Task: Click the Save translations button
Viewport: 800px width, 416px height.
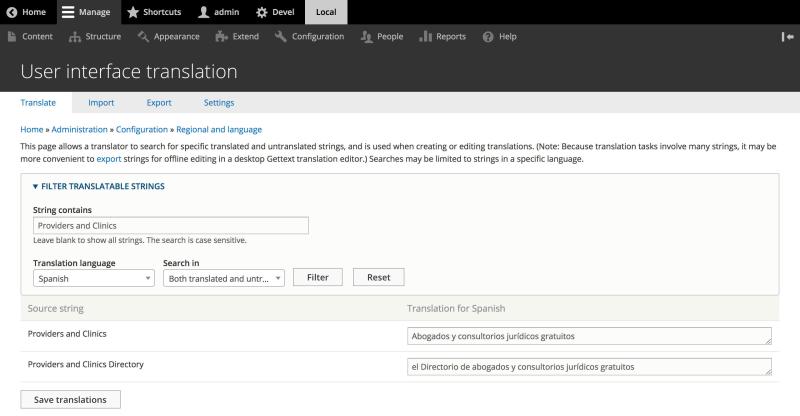Action: tap(70, 400)
